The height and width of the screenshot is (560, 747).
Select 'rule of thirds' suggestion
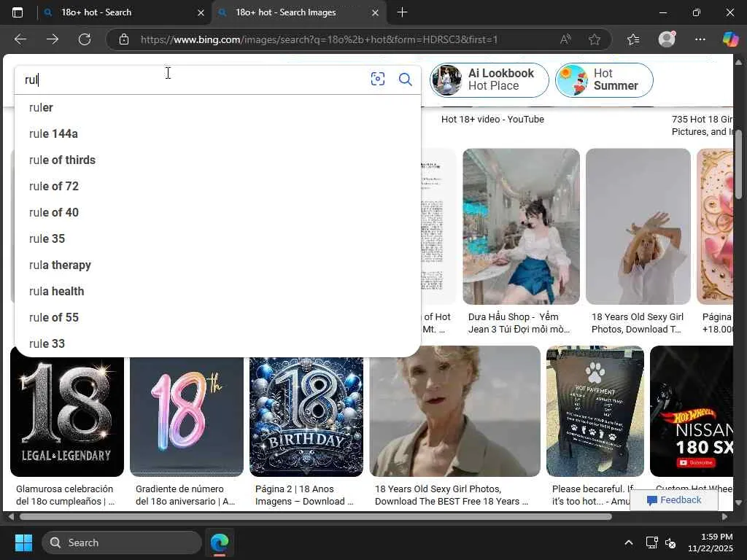(217, 160)
